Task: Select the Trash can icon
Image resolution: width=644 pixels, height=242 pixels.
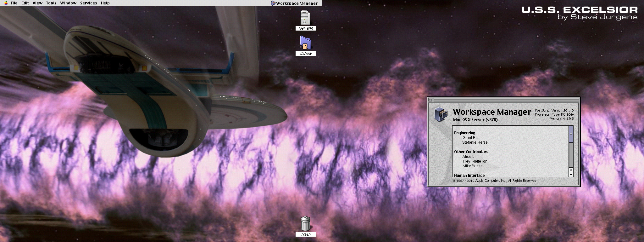Action: tap(305, 223)
